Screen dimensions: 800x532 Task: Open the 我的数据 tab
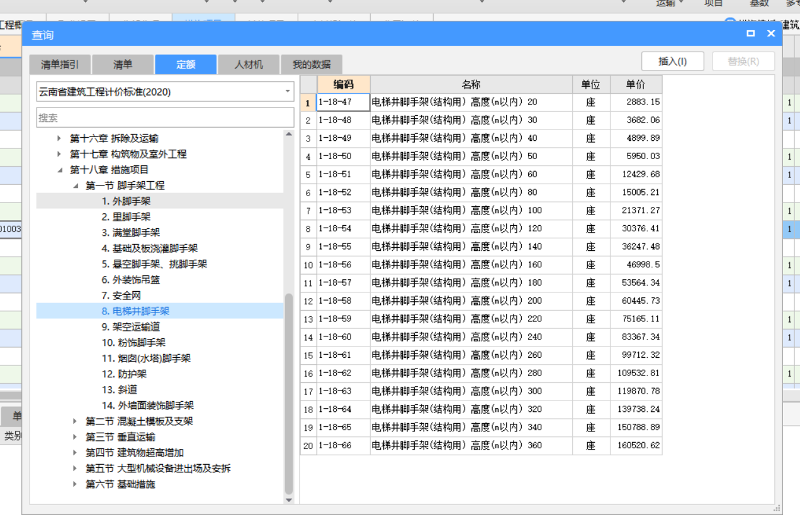tap(312, 64)
